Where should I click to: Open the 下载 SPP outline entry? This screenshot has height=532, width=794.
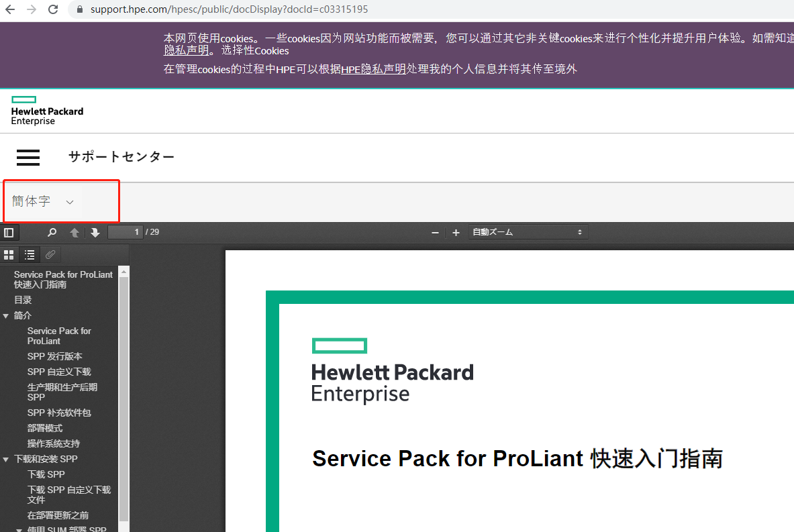point(46,475)
